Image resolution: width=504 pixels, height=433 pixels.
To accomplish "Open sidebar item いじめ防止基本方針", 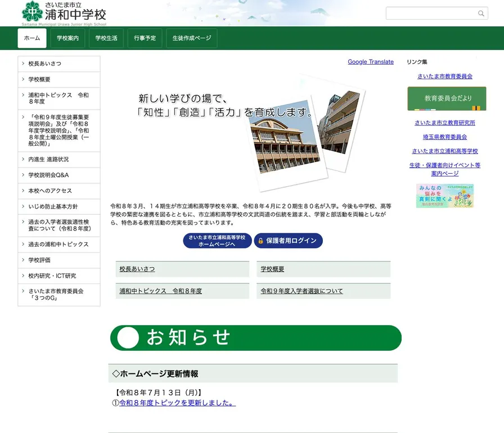I will pos(59,207).
